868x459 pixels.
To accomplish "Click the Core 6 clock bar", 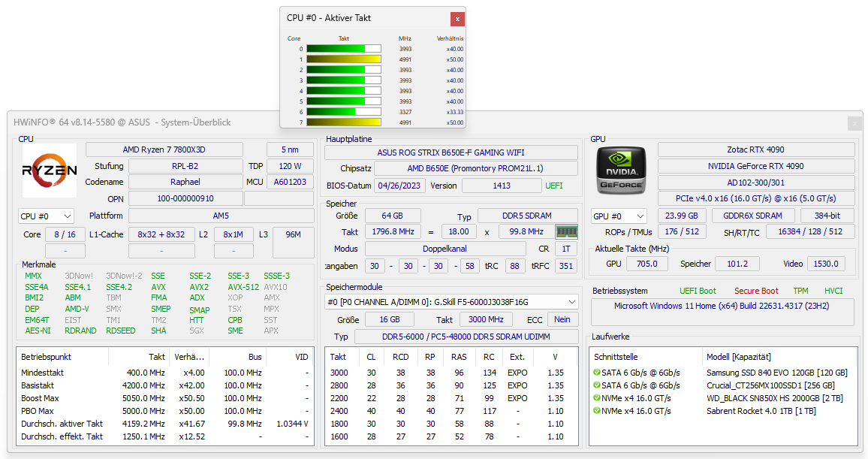I will coord(343,112).
